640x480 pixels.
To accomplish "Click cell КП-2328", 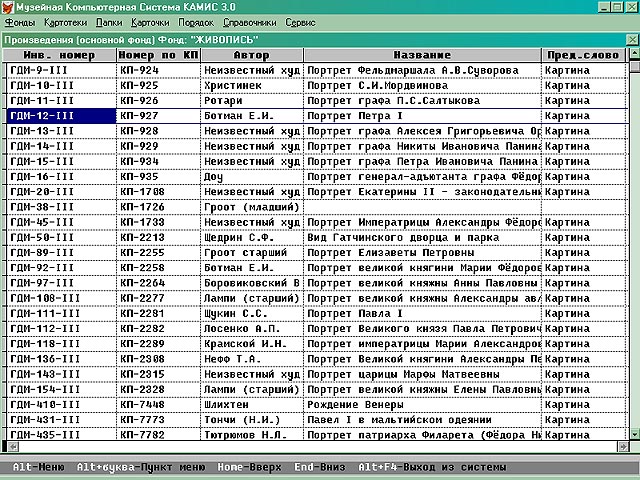I will [x=158, y=390].
